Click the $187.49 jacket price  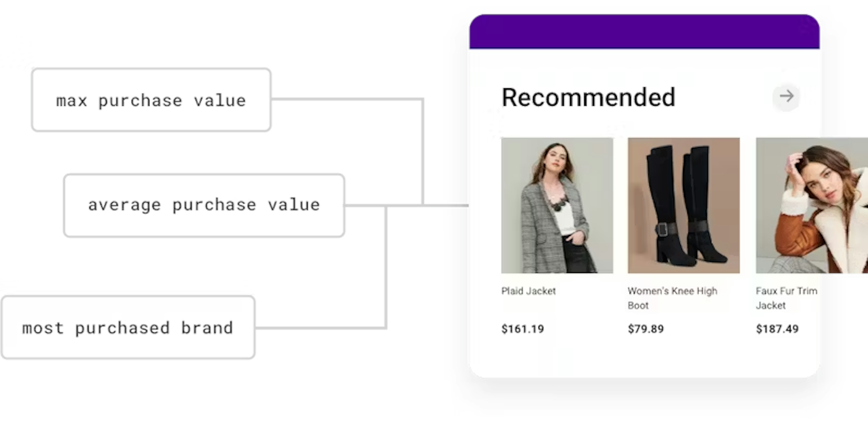point(777,329)
